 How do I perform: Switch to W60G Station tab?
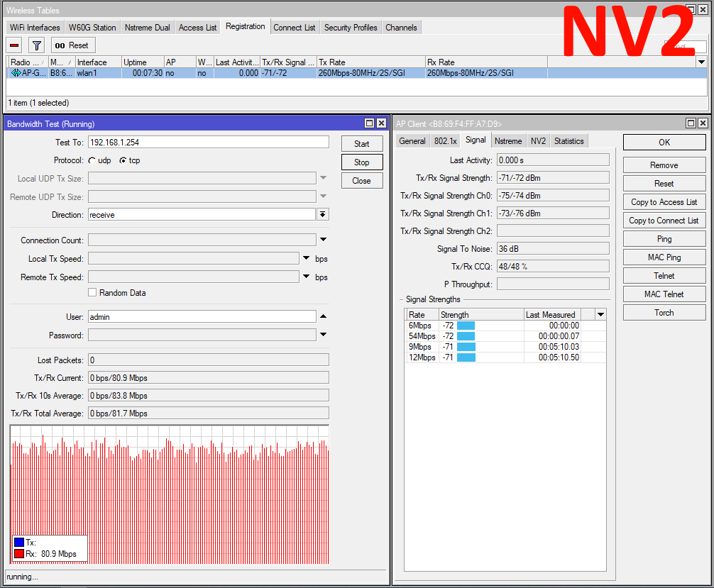pos(92,27)
